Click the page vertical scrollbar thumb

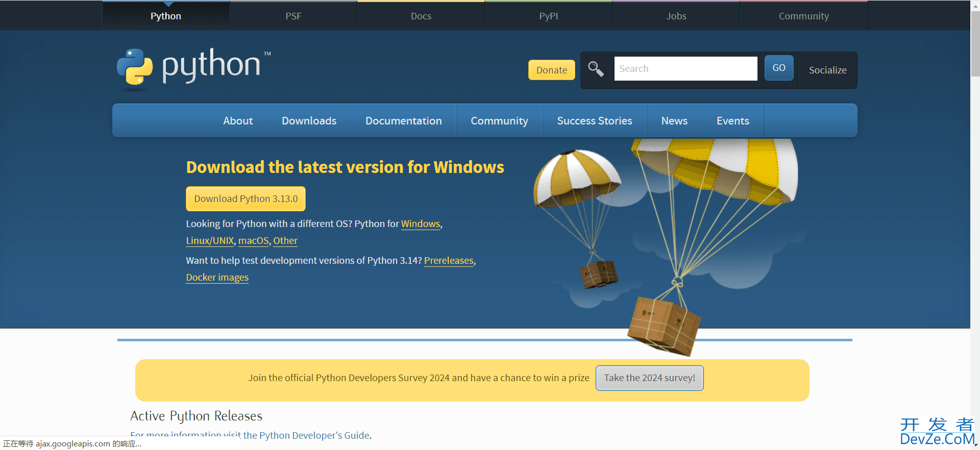point(975,43)
